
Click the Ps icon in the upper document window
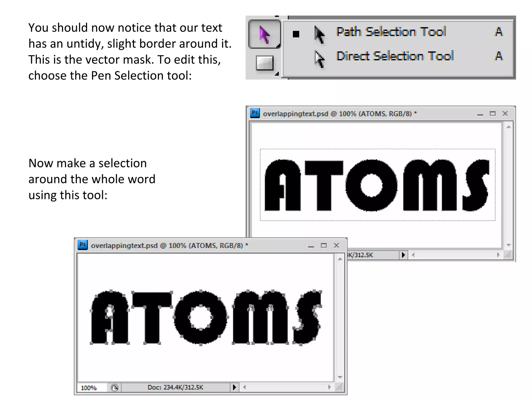tap(255, 113)
